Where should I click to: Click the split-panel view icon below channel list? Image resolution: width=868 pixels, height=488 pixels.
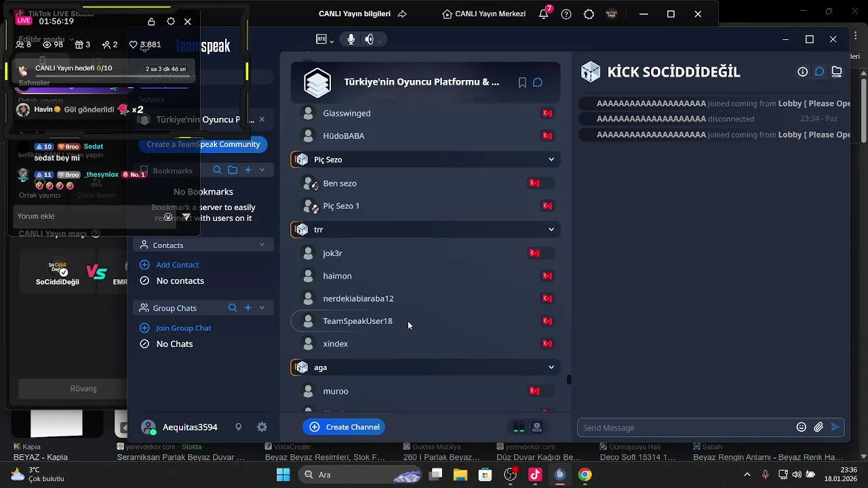519,427
